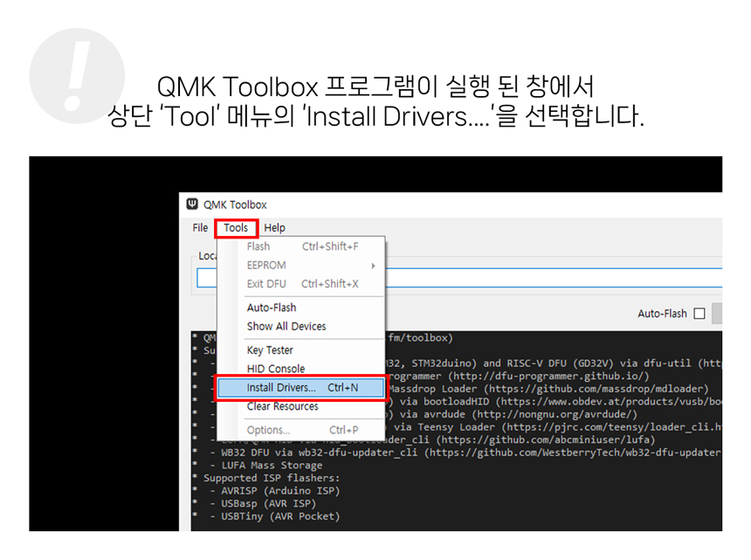The image size is (751, 560).
Task: Open the Tools menu
Action: click(236, 227)
